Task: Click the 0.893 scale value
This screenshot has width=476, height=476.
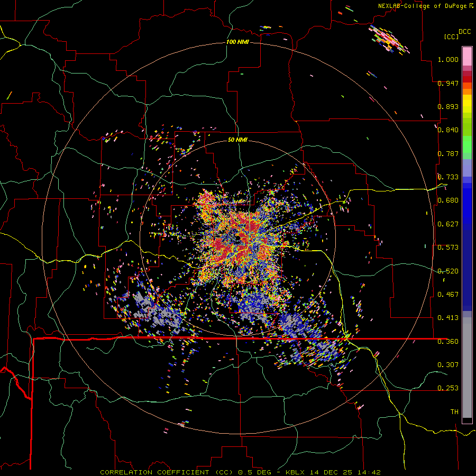Action: point(448,106)
